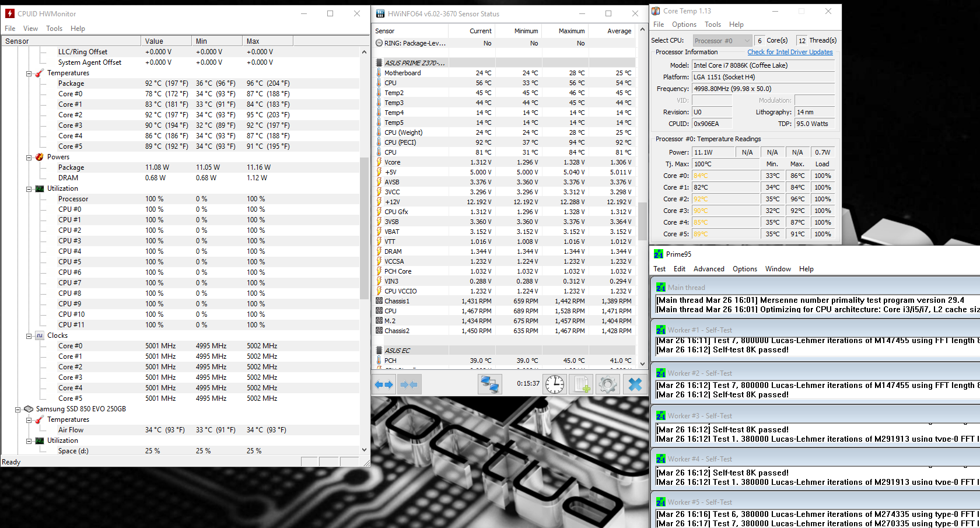Click HWiNFO RING Package-Level sensor icon
Viewport: 980px width, 528px height.
tap(379, 43)
